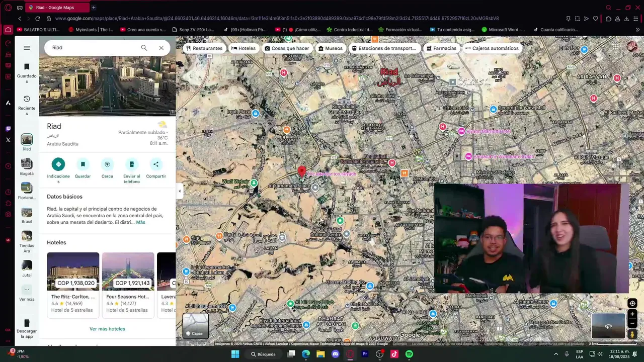Open a new browser tab
644x362 pixels.
[x=94, y=8]
